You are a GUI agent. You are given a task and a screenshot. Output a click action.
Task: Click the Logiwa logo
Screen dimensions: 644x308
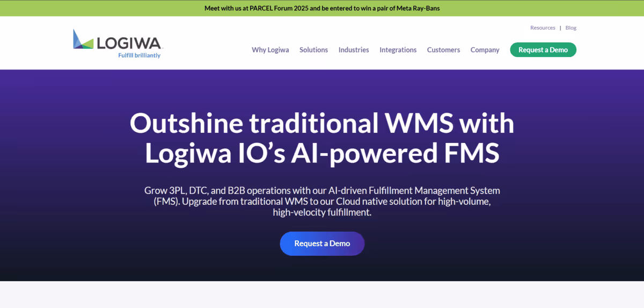click(x=118, y=44)
